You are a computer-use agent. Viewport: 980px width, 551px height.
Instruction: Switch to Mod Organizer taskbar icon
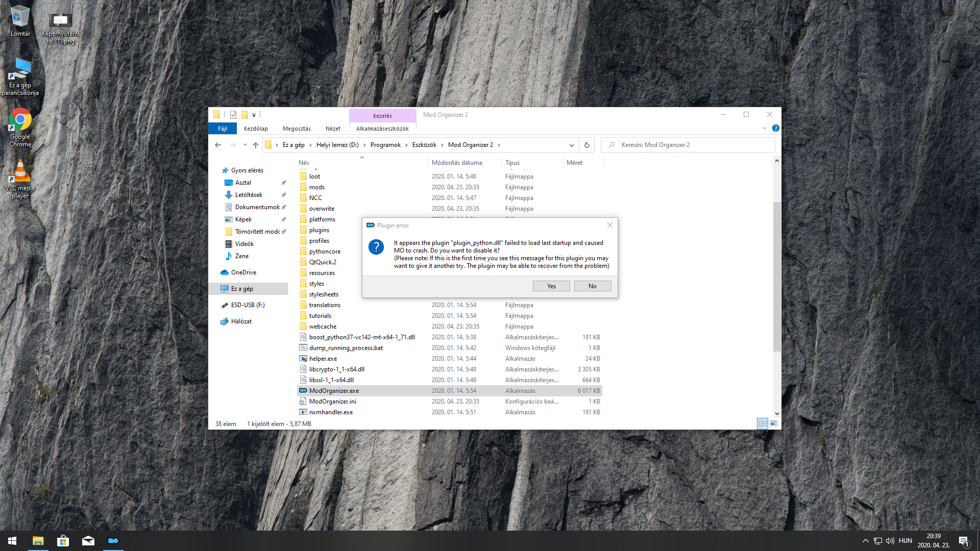(113, 541)
